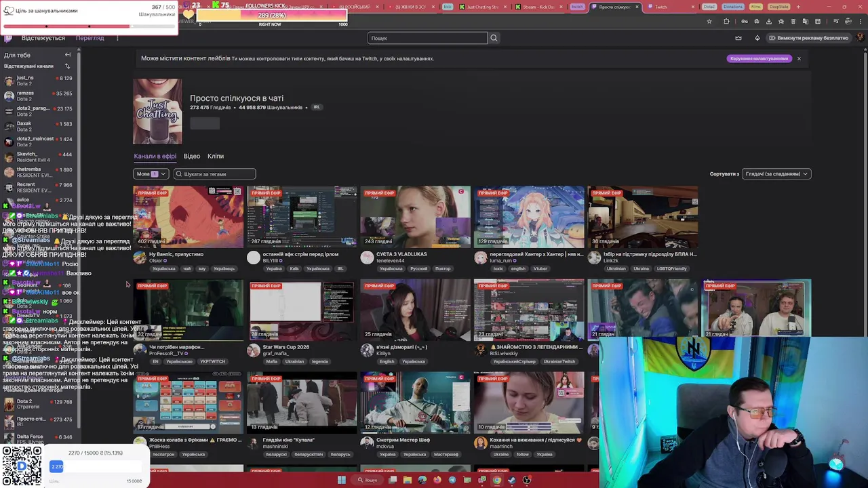Open channel name teneleven44
Screen dimensions: 868x488
tap(390, 261)
